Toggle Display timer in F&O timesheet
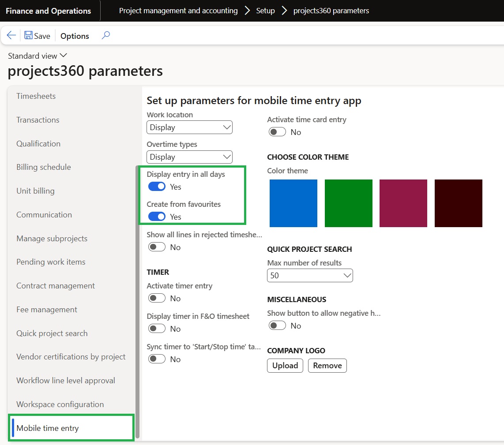The image size is (504, 445). (x=157, y=329)
